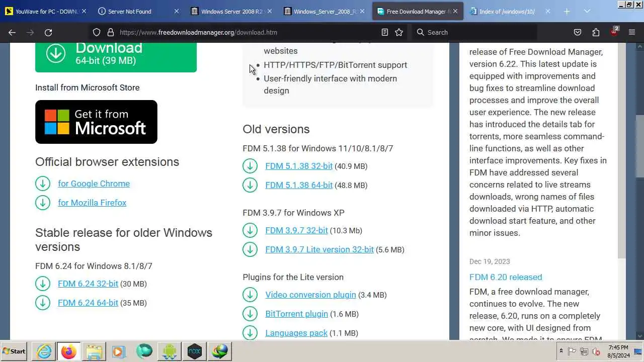Viewport: 644px width, 362px height.
Task: Click the Action Center flag tray icon
Action: tap(572, 351)
